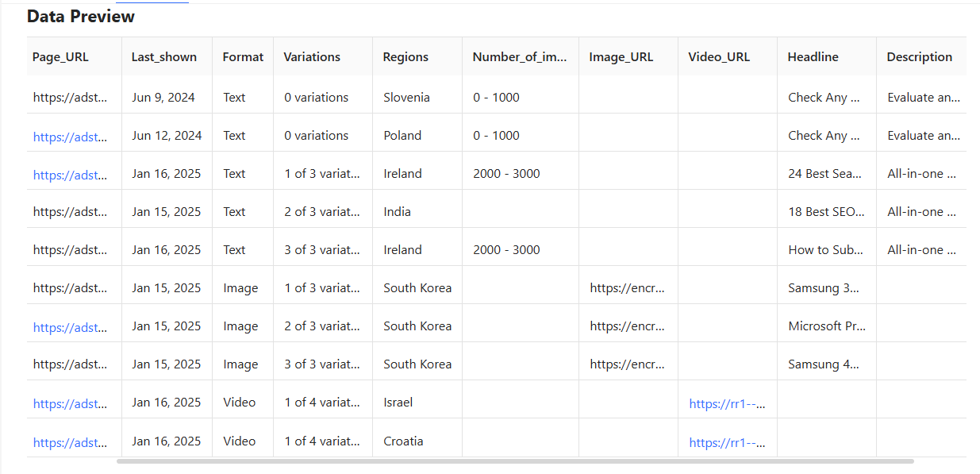The width and height of the screenshot is (980, 474).
Task: Open the Video_URL link in the Croatia row
Action: click(x=727, y=442)
